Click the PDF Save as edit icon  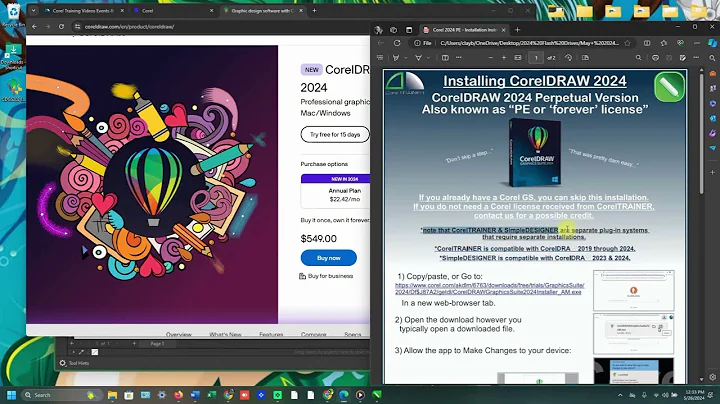tap(683, 58)
